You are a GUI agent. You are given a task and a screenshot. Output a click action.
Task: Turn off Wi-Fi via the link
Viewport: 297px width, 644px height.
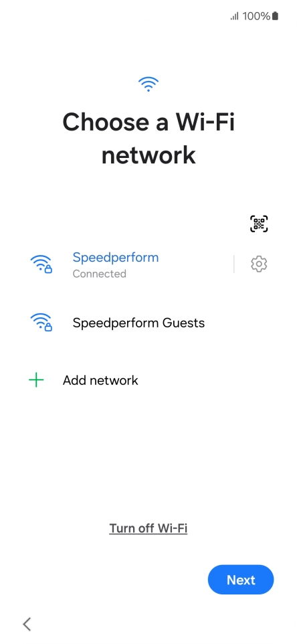coord(148,528)
